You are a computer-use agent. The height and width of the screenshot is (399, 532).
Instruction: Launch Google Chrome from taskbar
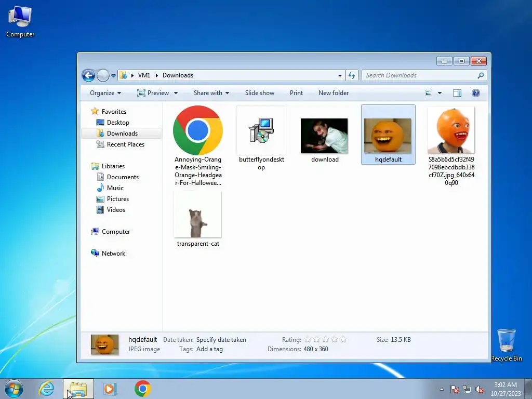click(x=142, y=389)
